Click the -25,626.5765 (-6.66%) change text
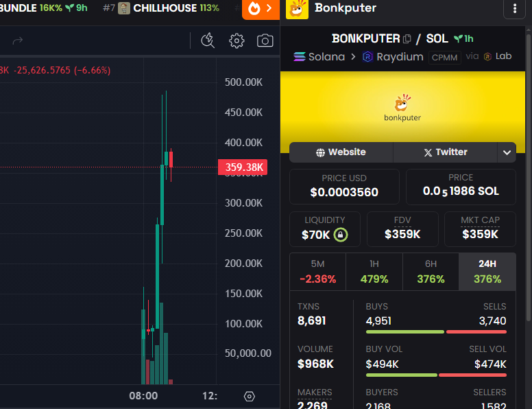Image resolution: width=532 pixels, height=409 pixels. pos(62,70)
